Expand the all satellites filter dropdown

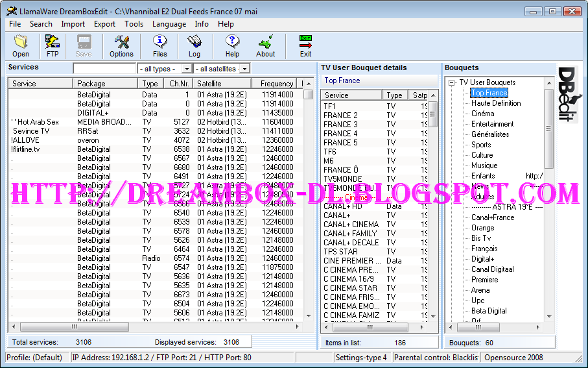click(x=244, y=69)
